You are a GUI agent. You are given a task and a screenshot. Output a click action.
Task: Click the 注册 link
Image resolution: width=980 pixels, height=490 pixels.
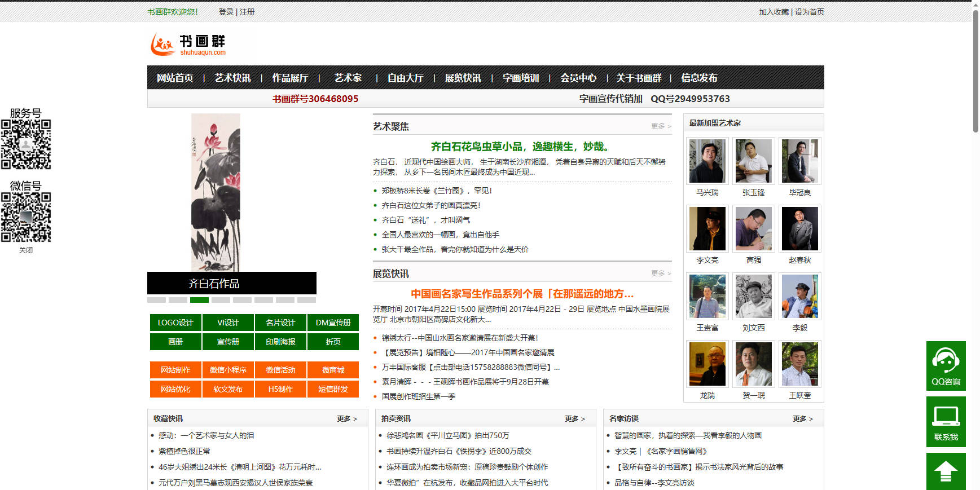247,12
